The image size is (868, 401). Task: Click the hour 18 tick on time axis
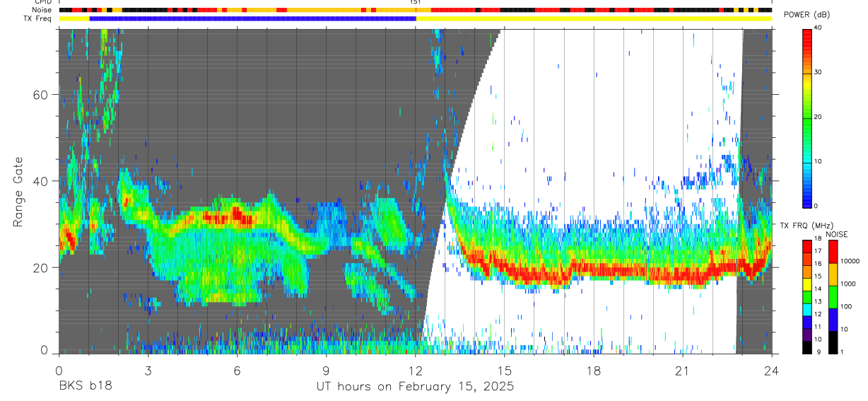pyautogui.click(x=594, y=370)
